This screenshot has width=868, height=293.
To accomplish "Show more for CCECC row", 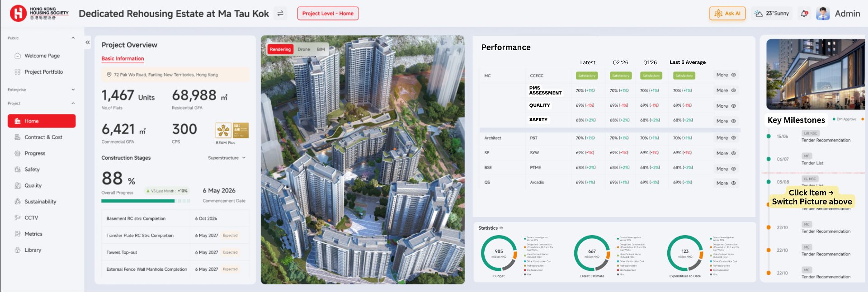I will click(x=726, y=75).
